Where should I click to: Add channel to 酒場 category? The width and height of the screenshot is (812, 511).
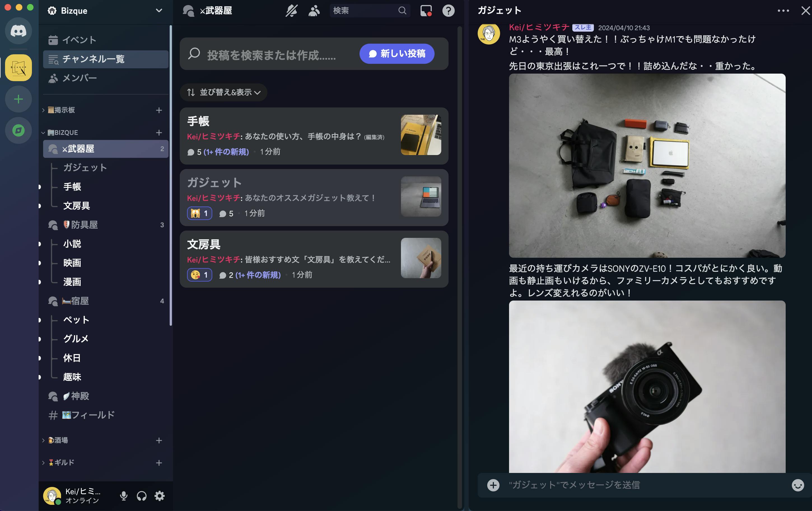tap(159, 440)
